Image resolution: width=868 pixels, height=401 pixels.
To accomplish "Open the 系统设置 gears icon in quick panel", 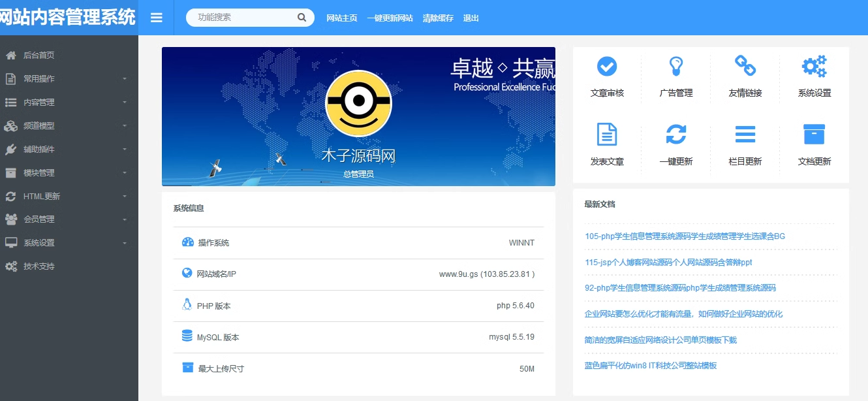I will 814,66.
